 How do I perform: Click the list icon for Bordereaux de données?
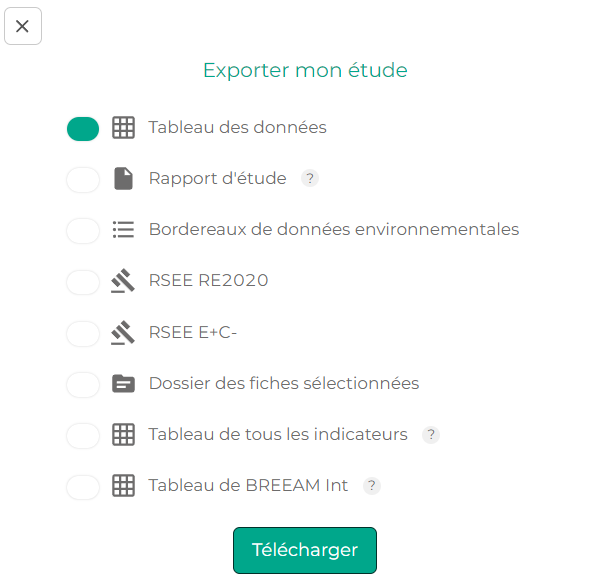click(x=123, y=230)
